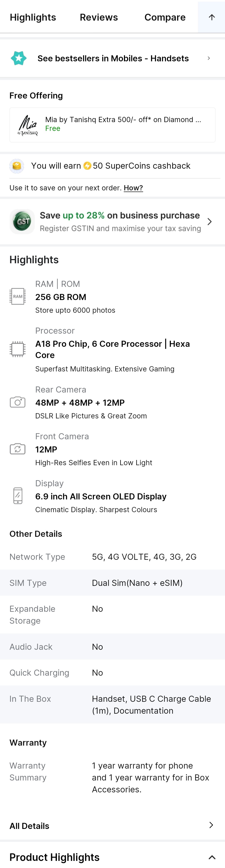Switch to the Highlights tab
This screenshot has height=868, width=225.
pos(33,17)
